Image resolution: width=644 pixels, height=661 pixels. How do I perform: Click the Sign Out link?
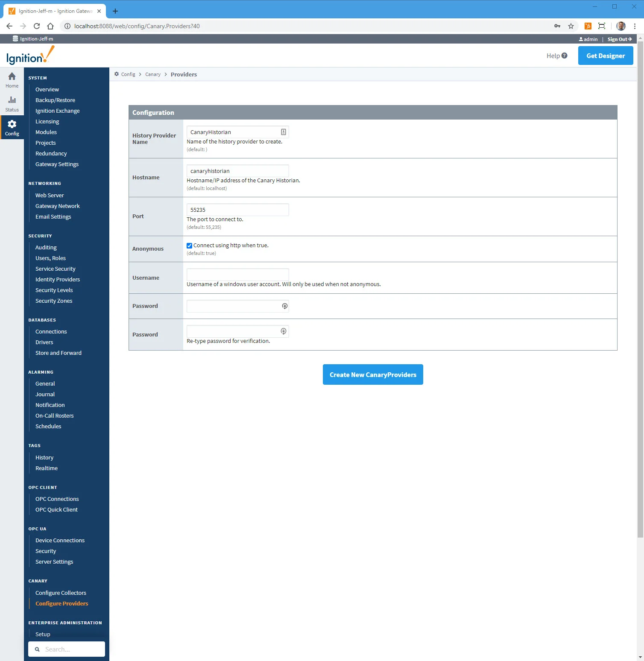620,39
